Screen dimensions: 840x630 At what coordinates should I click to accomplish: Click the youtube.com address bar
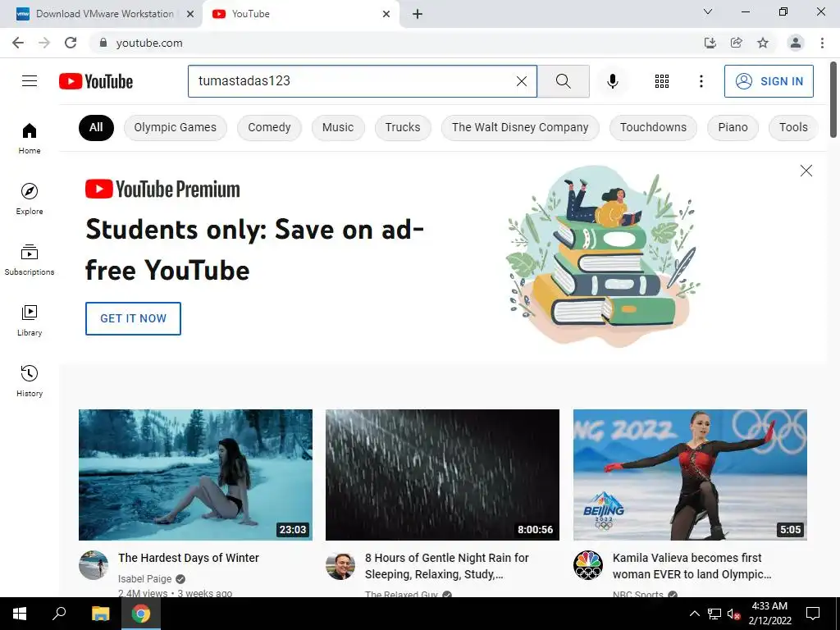click(396, 43)
